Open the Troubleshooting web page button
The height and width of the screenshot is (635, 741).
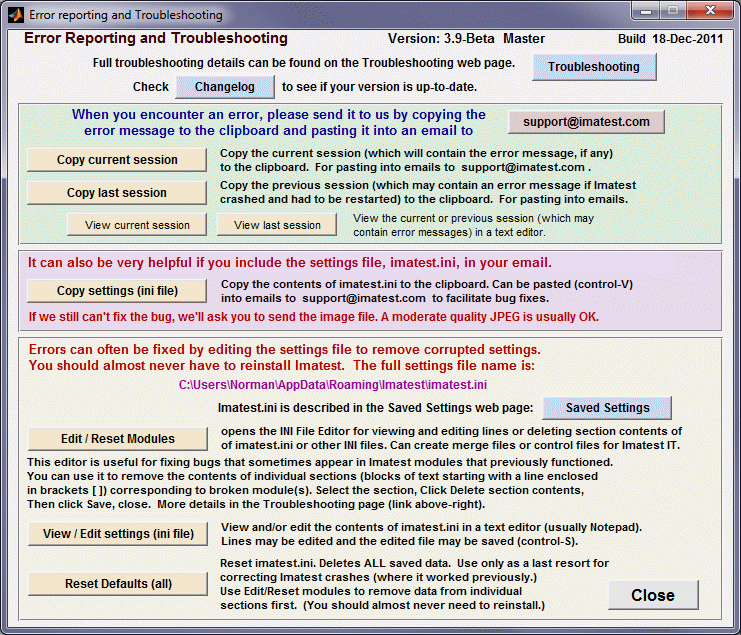594,67
